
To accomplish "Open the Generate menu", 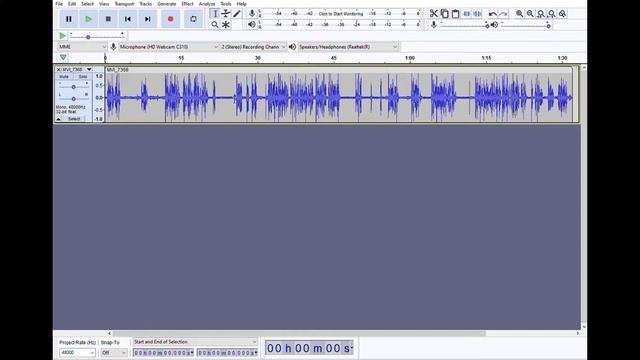I will (167, 4).
